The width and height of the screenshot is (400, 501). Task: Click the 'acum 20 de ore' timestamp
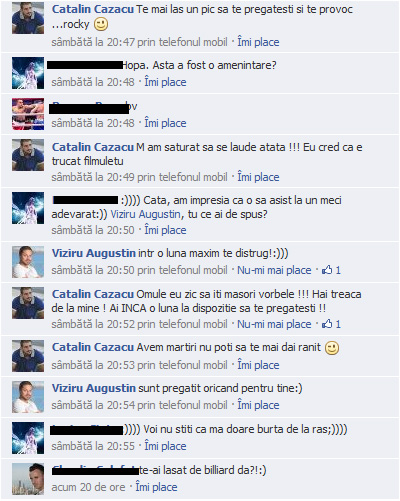[88, 487]
